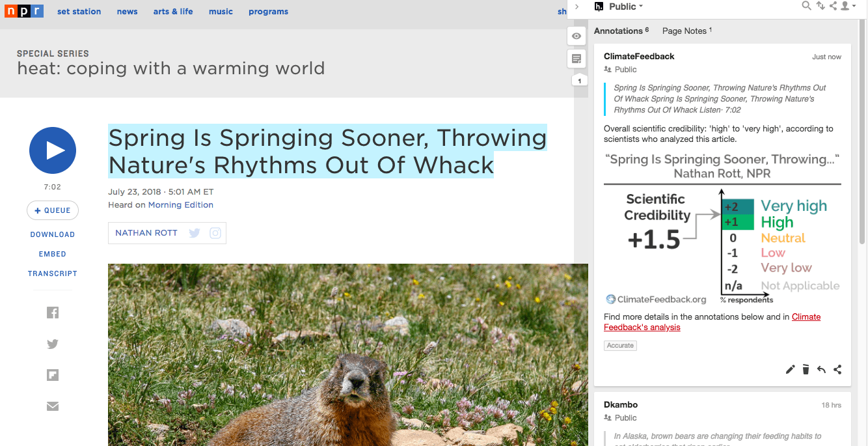Click the marmot photo
Image resolution: width=868 pixels, height=446 pixels.
(348, 355)
